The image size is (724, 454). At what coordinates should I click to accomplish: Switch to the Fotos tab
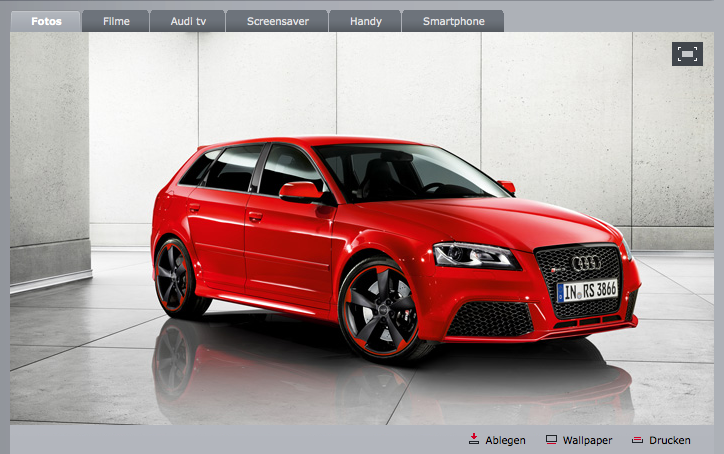click(x=46, y=21)
